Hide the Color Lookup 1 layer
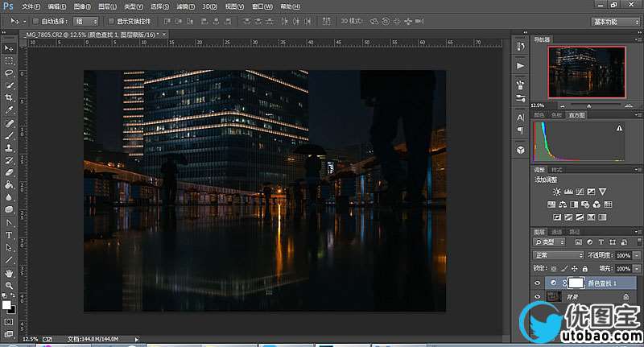The image size is (644, 347). [537, 283]
